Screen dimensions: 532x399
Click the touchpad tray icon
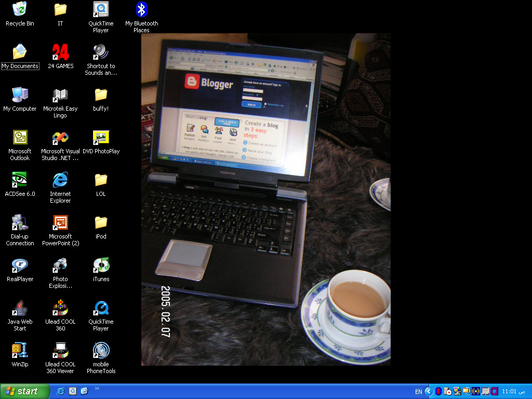[x=485, y=392]
